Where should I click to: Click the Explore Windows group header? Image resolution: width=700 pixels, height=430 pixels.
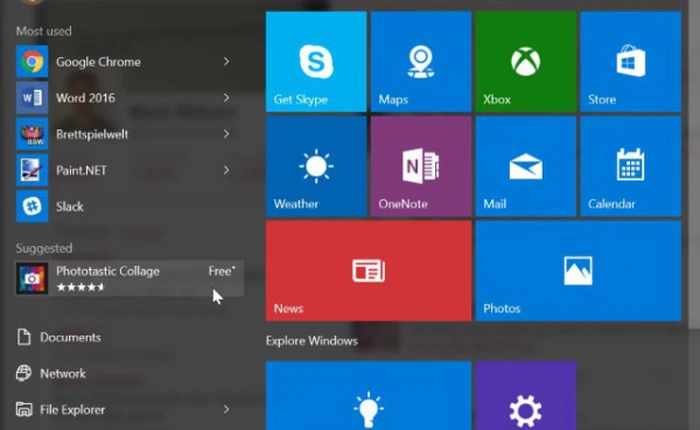tap(312, 341)
